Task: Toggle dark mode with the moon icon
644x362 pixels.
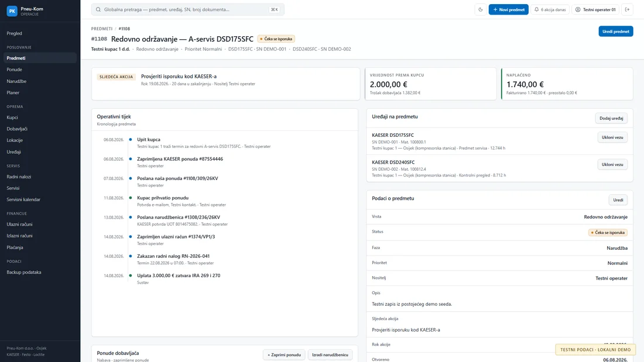Action: [x=480, y=9]
